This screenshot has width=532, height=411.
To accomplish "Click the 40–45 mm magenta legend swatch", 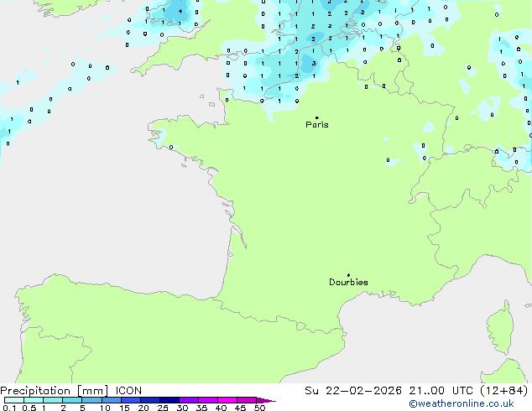I will [227, 400].
